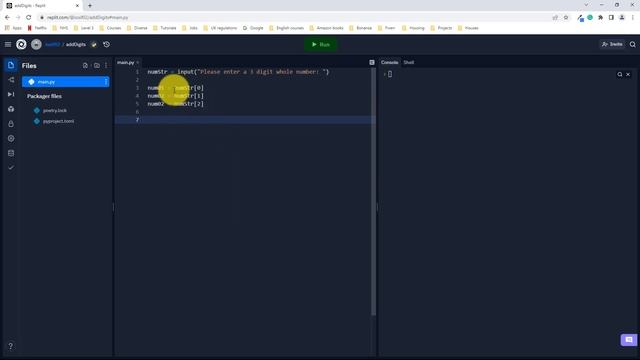640x360 pixels.
Task: Open the new browser tab button
Action: [90, 6]
